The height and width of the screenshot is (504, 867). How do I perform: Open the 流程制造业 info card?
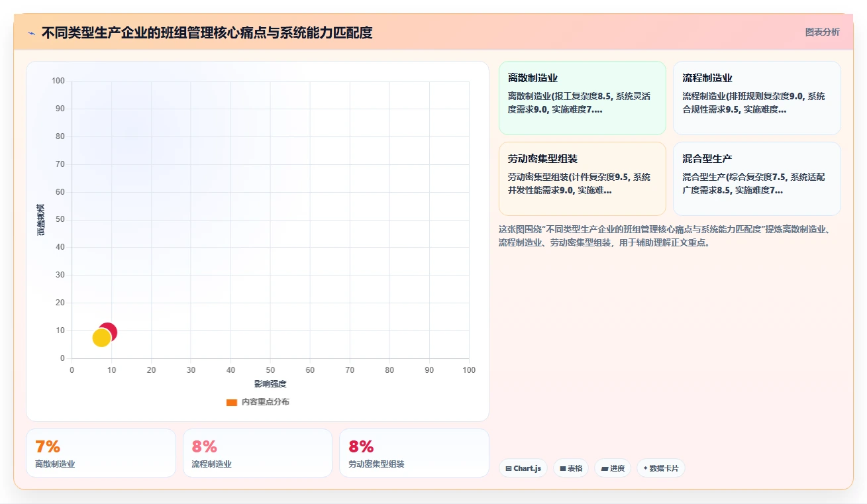757,98
